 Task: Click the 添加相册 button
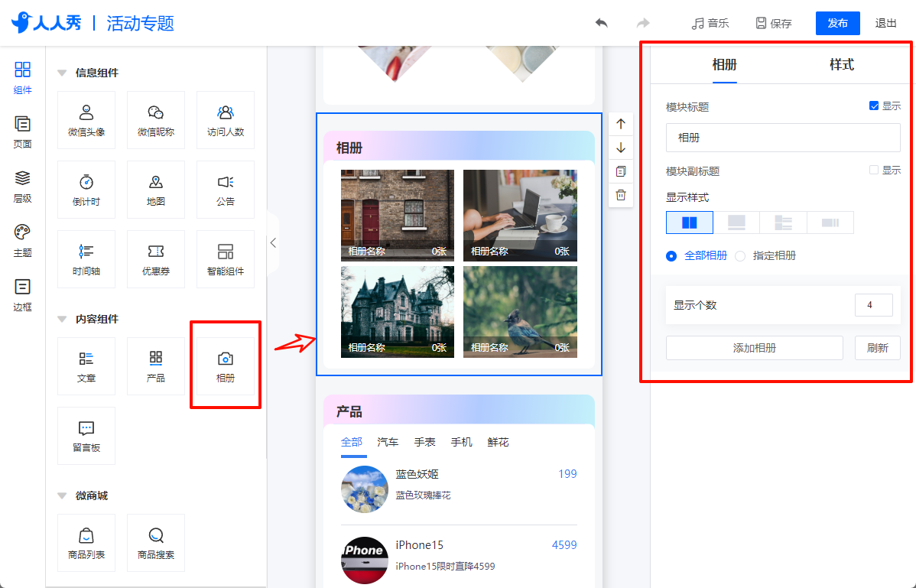point(754,348)
